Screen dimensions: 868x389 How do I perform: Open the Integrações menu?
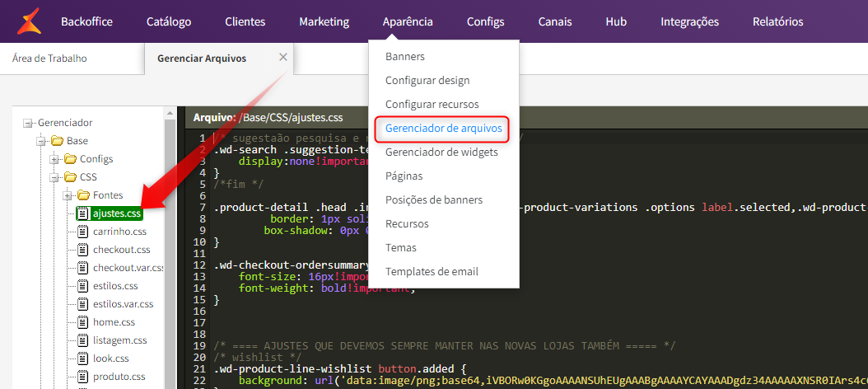click(x=690, y=22)
